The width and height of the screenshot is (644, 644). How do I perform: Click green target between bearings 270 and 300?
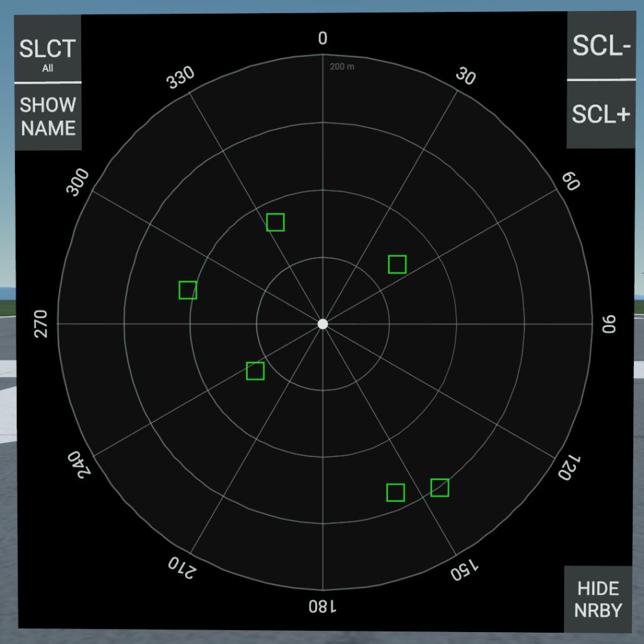[188, 290]
